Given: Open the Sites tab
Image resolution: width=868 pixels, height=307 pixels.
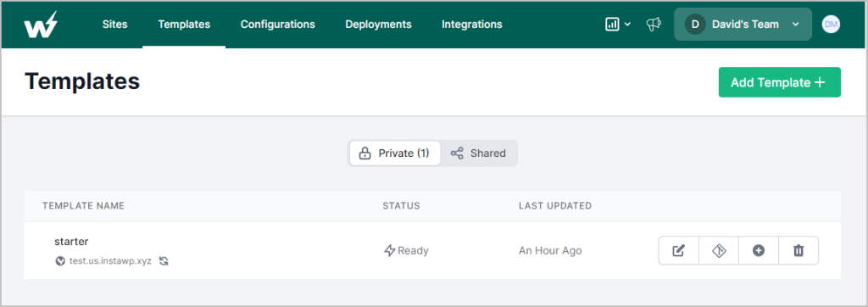Looking at the screenshot, I should click(x=114, y=25).
